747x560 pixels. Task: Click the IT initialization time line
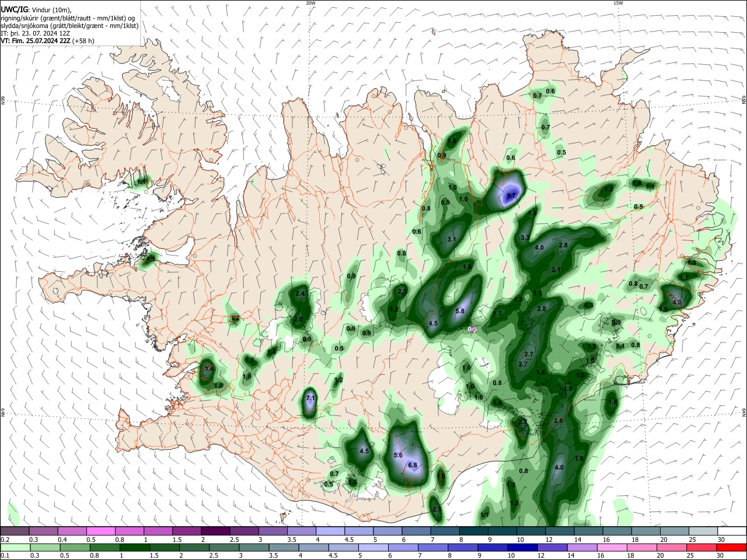tap(35, 33)
